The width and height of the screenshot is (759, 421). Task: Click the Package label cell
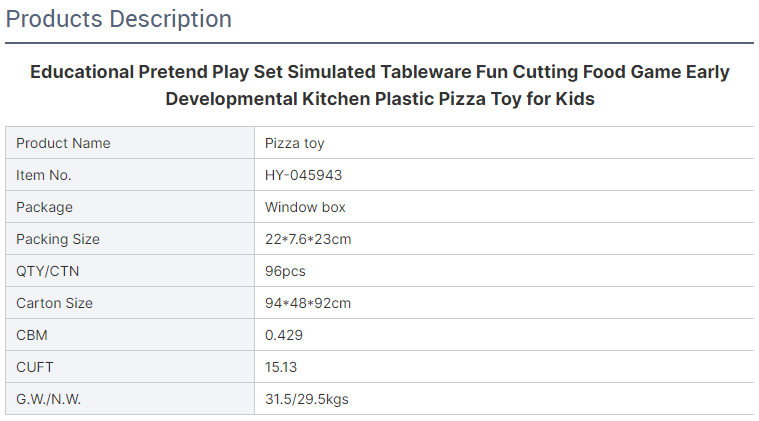(130, 207)
